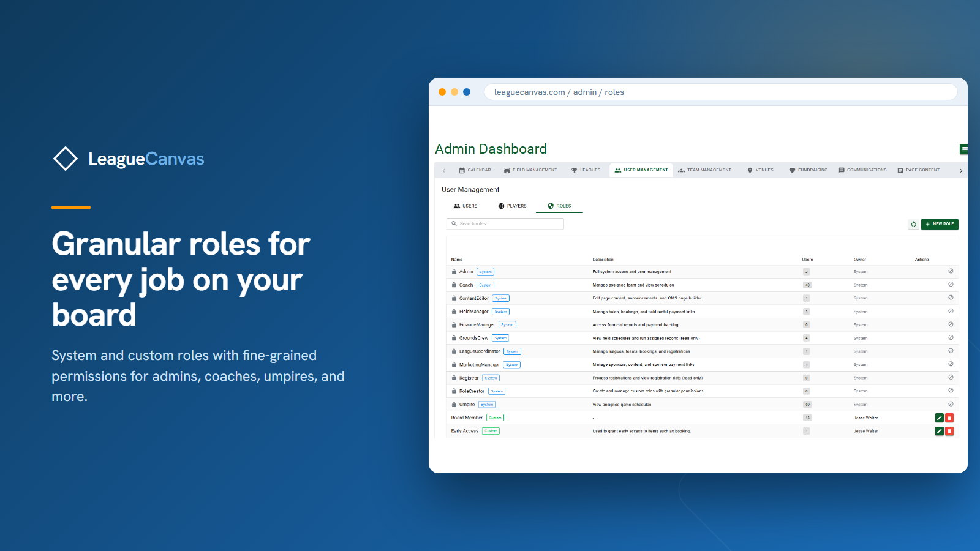Click the disabled action icon in ContentEditor row
Screen dimensions: 980x551
(951, 298)
